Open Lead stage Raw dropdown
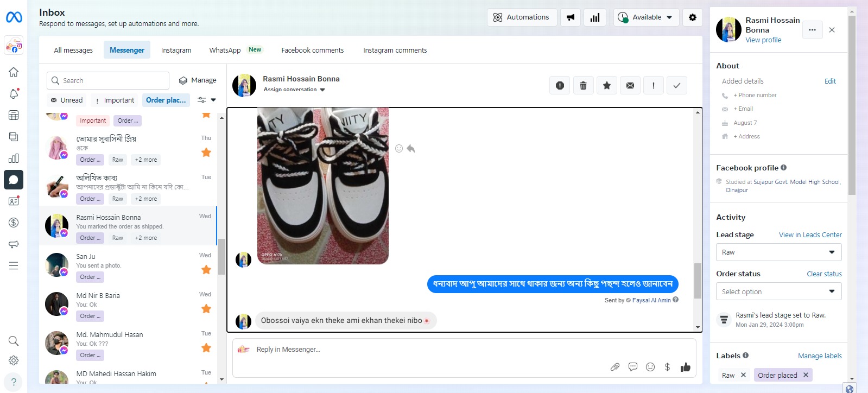The width and height of the screenshot is (868, 393). 778,252
